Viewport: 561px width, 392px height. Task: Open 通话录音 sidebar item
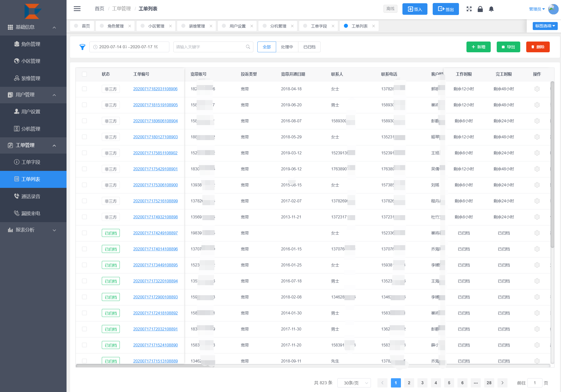point(31,196)
